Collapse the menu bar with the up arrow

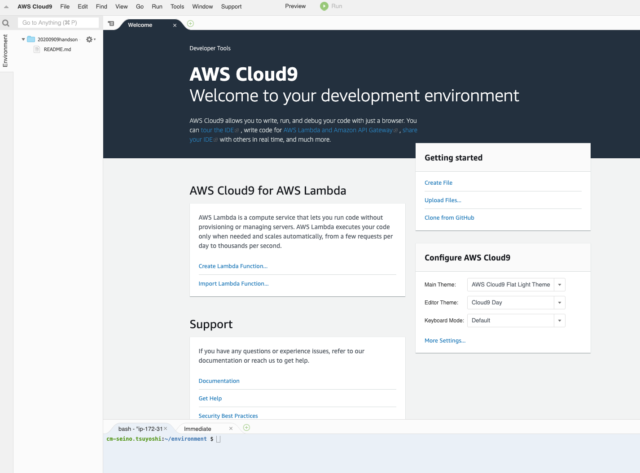6,7
